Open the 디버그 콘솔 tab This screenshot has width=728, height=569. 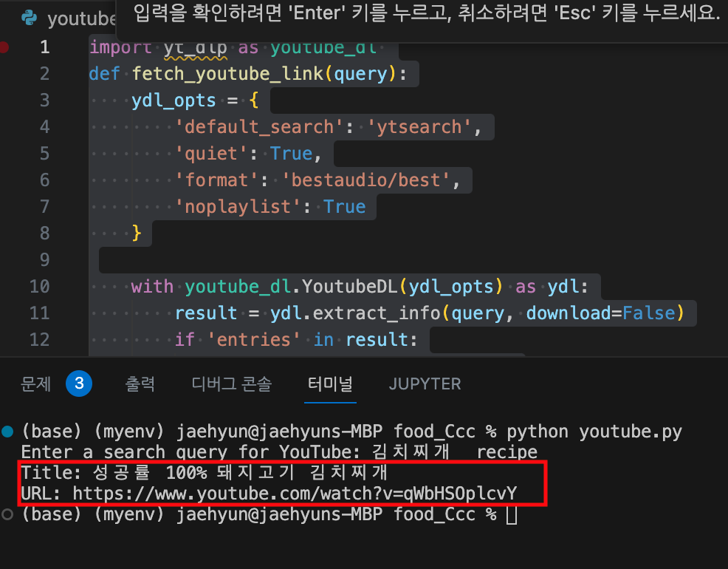pos(231,384)
